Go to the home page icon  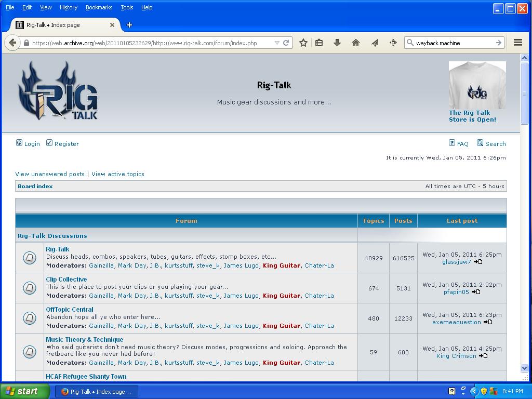point(355,43)
